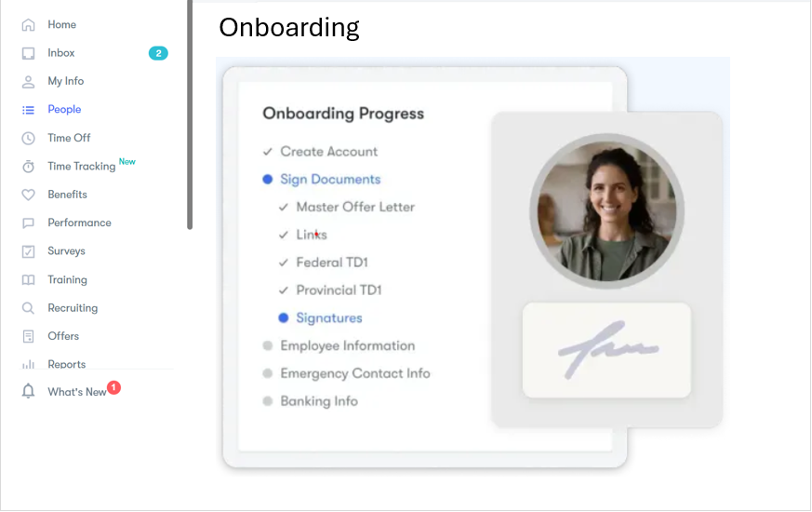Click the Emergency Contact Info step
This screenshot has height=512, width=812.
click(355, 373)
